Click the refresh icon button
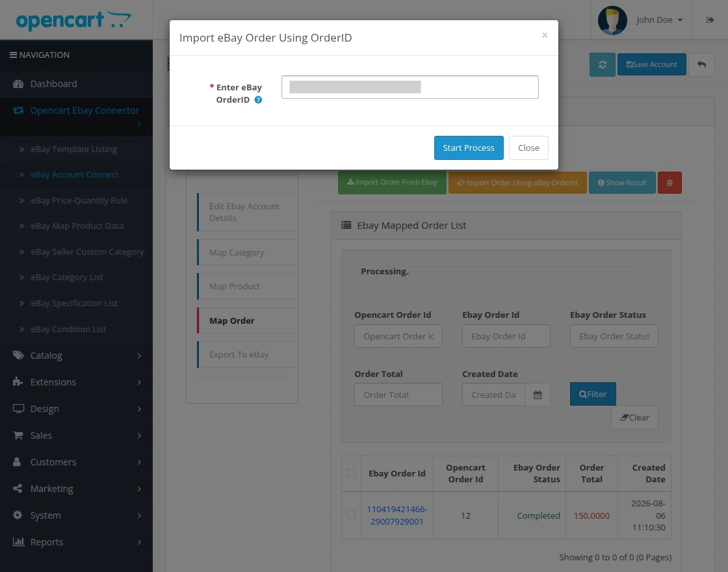This screenshot has width=728, height=572. coord(602,64)
